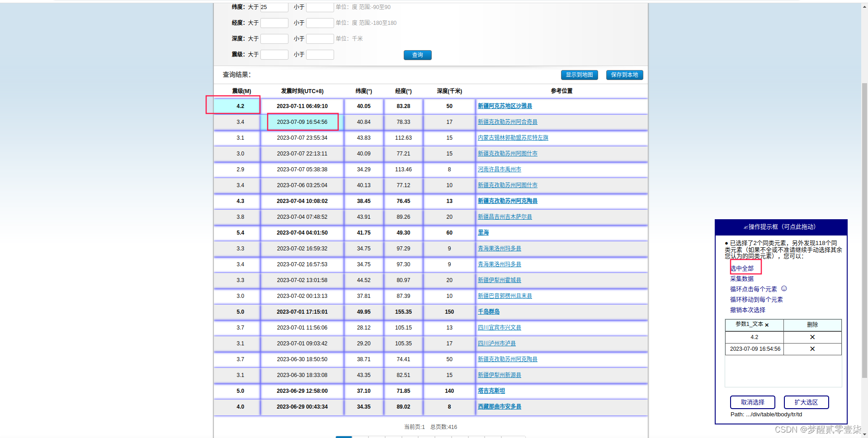Click the 震级 小于 input field
868x438 pixels.
click(320, 55)
